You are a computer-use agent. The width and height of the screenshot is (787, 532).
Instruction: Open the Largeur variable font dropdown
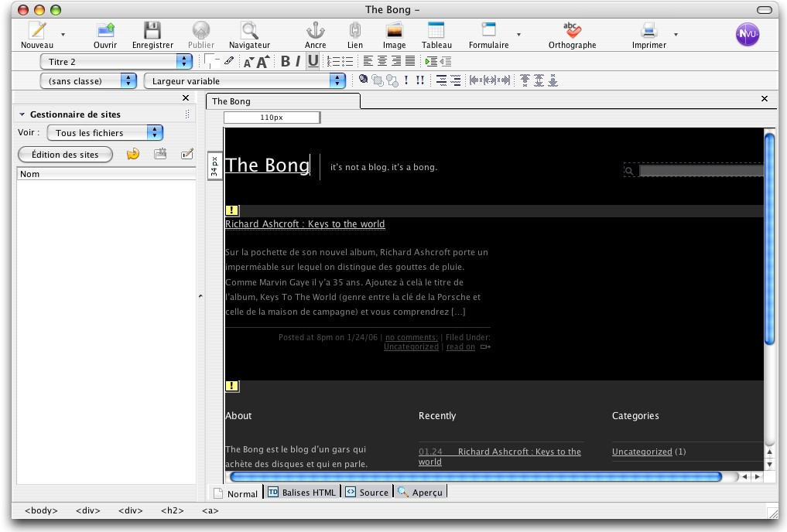(245, 80)
